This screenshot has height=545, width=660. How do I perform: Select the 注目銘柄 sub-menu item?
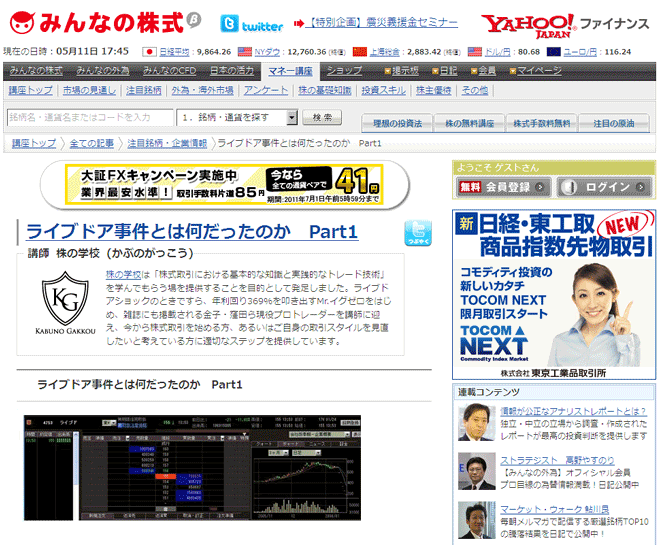tap(145, 90)
